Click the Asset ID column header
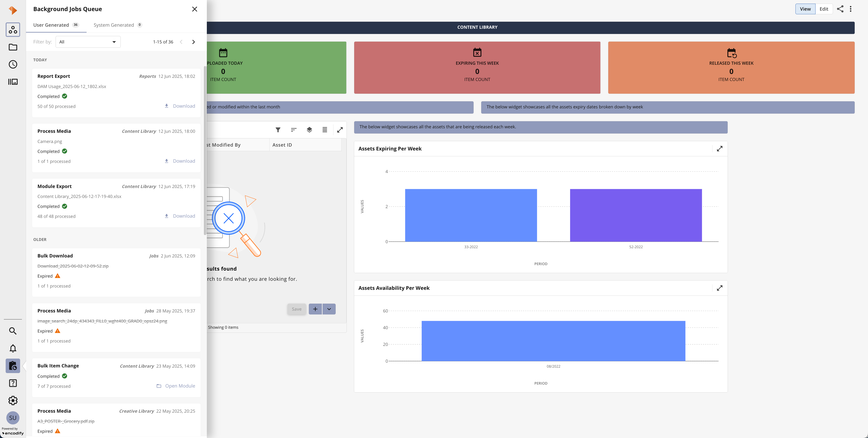 coord(305,145)
